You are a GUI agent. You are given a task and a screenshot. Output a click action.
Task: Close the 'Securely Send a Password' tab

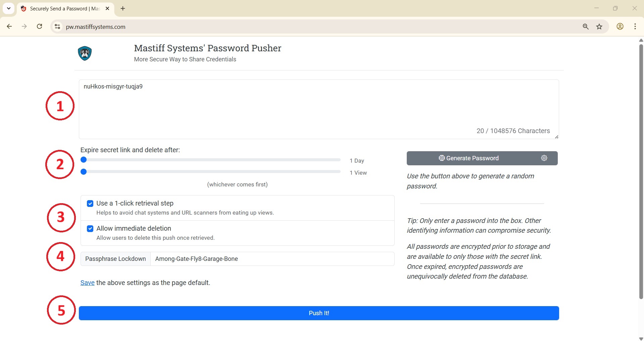tap(107, 9)
